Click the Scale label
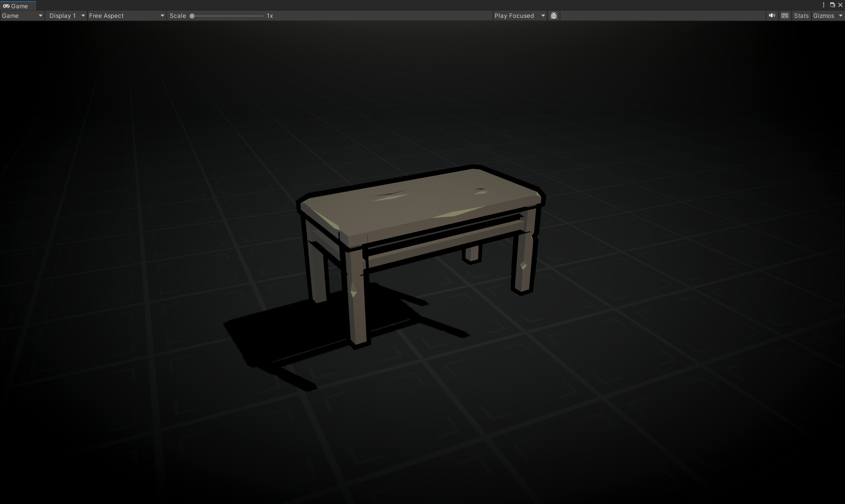 click(x=178, y=16)
